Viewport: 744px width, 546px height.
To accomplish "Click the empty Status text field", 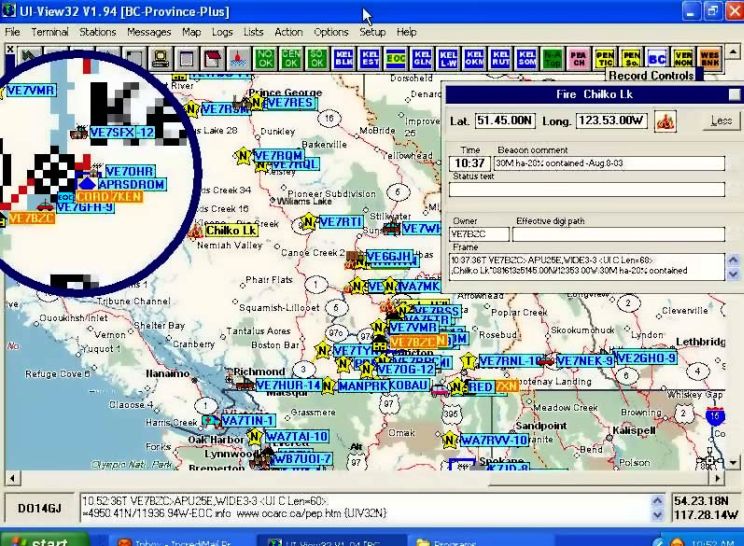I will click(587, 190).
